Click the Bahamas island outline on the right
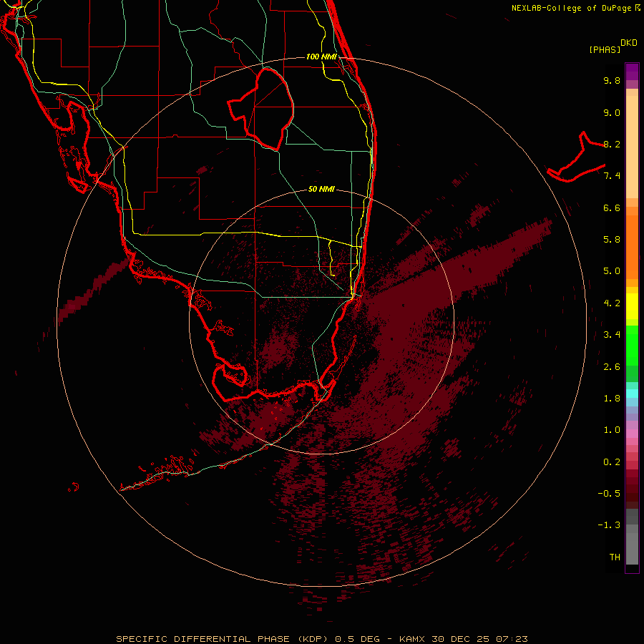The width and height of the screenshot is (644, 644). 575,157
